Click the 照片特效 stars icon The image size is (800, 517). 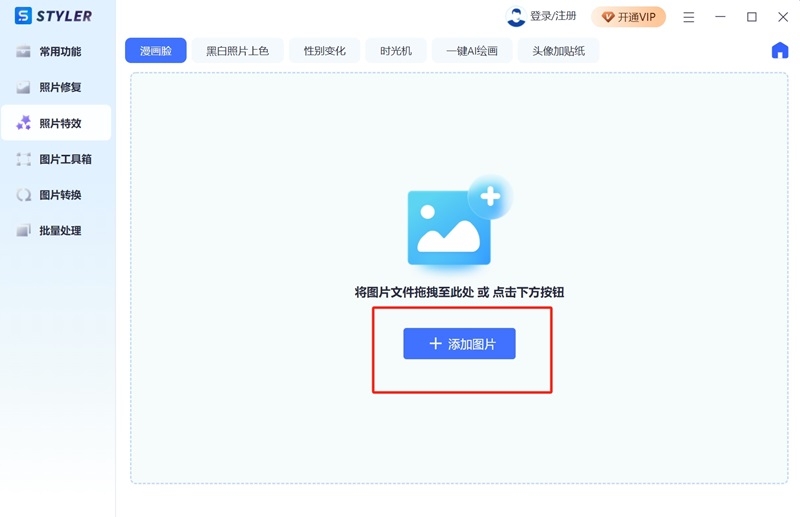[x=23, y=123]
